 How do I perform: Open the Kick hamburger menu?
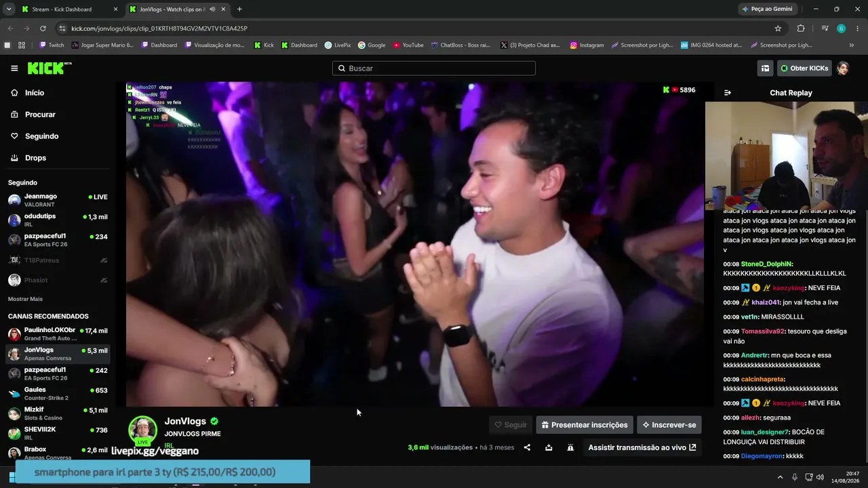[14, 68]
